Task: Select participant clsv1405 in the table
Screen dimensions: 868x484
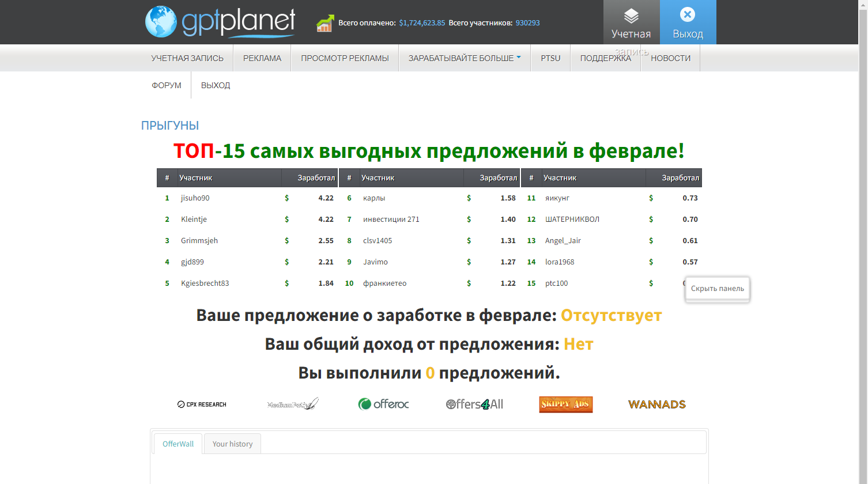Action: tap(378, 240)
